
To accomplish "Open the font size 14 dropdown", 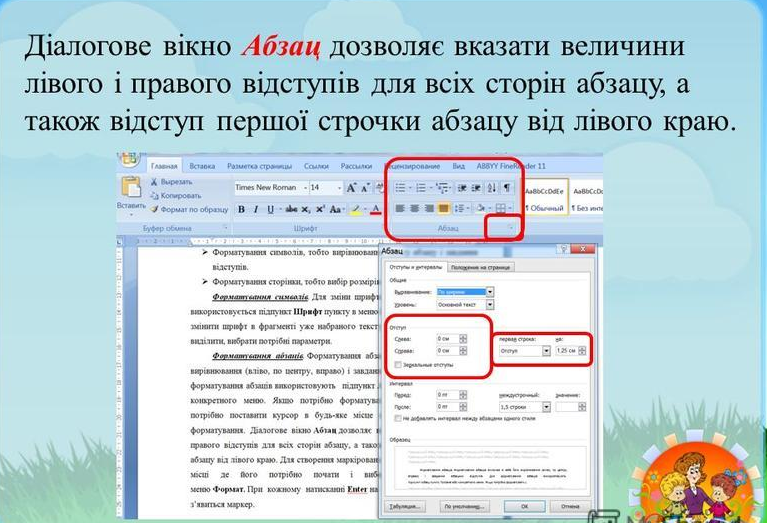I will pos(339,188).
